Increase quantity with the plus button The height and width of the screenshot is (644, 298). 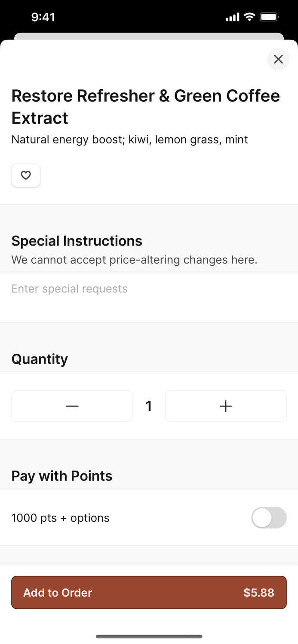tap(226, 406)
